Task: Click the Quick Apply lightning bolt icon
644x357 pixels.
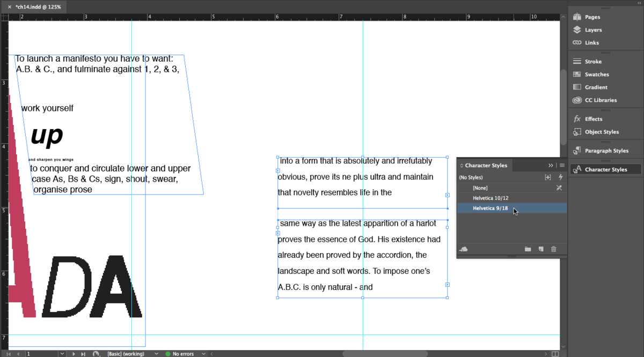Action: tap(561, 177)
